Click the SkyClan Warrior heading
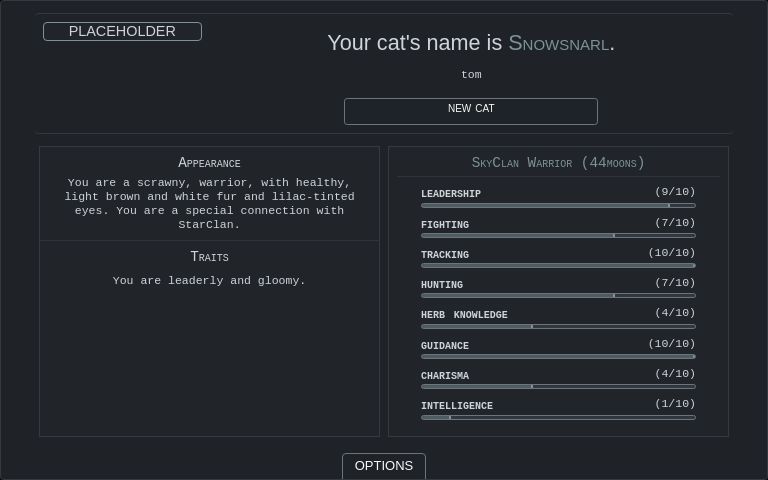Screen dimensions: 768x480 point(558,162)
